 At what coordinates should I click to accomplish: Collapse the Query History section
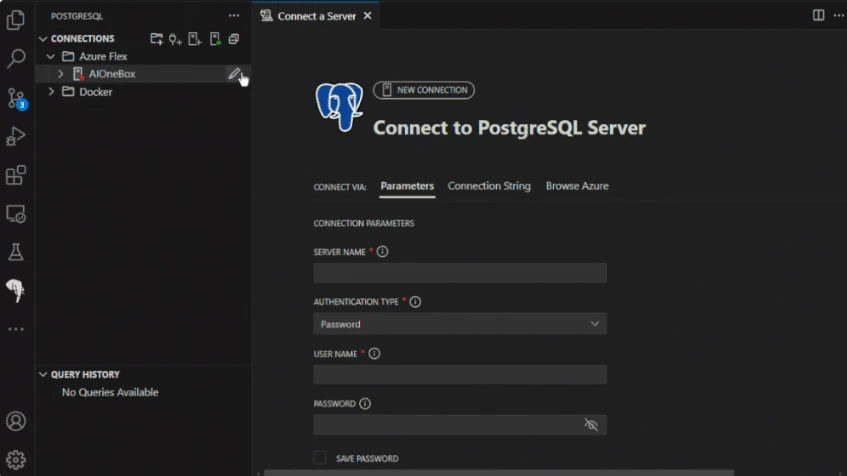43,374
